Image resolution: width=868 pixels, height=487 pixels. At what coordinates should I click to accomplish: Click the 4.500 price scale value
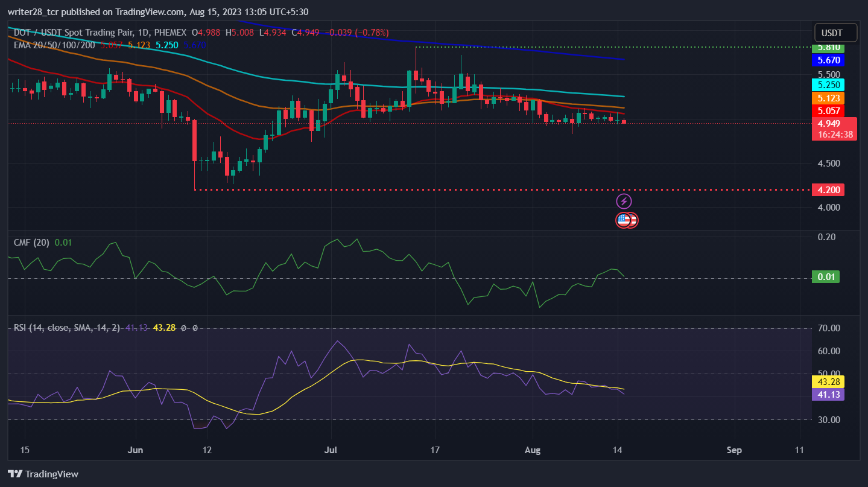pyautogui.click(x=829, y=163)
